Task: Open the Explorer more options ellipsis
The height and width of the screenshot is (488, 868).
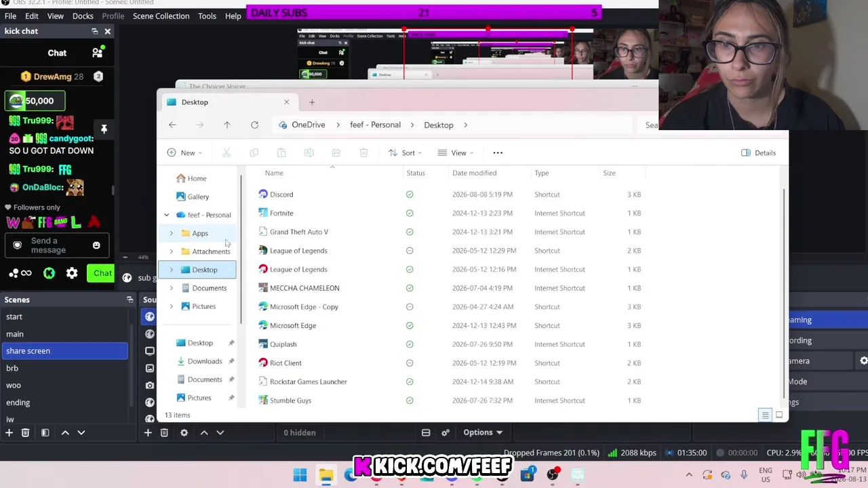Action: click(498, 152)
